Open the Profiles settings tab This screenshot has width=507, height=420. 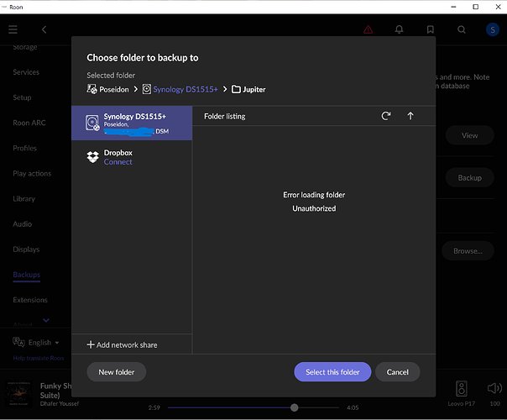[x=24, y=148]
